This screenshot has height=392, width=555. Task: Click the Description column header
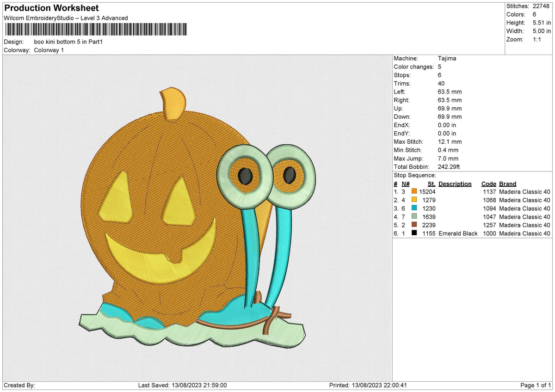point(455,184)
